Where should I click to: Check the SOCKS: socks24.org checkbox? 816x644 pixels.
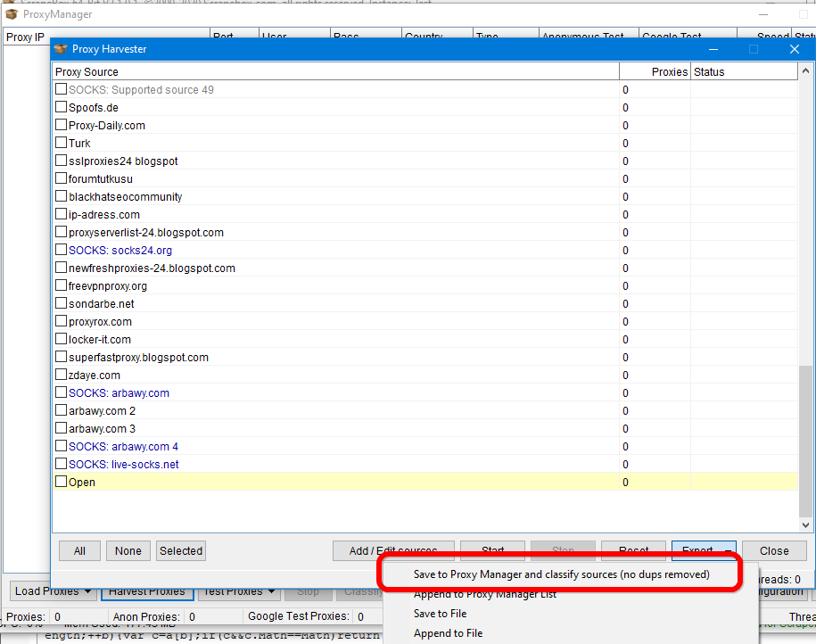coord(61,250)
